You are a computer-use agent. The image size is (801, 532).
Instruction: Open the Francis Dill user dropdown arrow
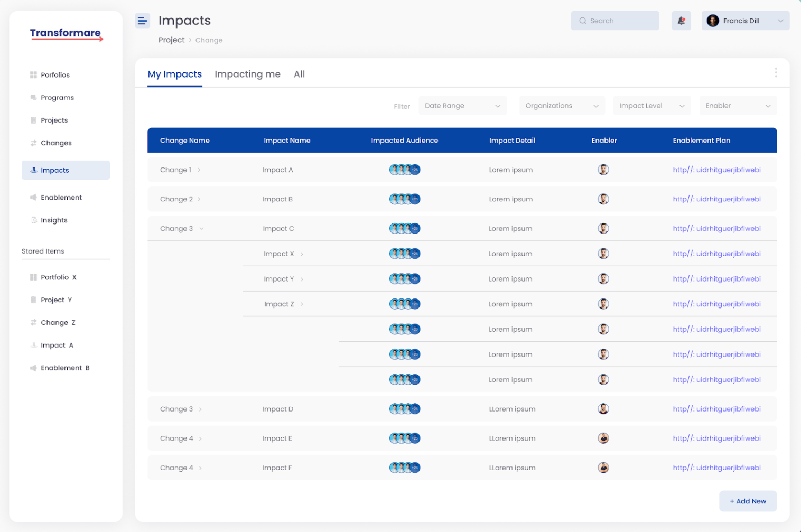780,21
